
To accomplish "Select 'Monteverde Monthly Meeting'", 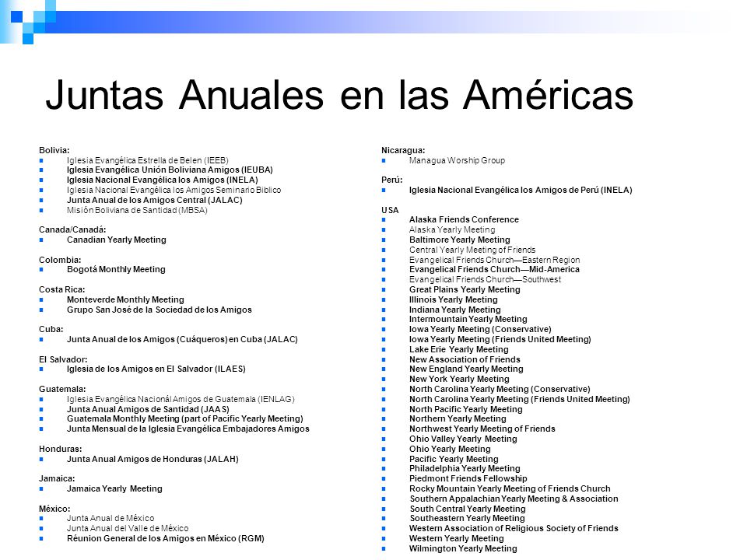I will (125, 299).
